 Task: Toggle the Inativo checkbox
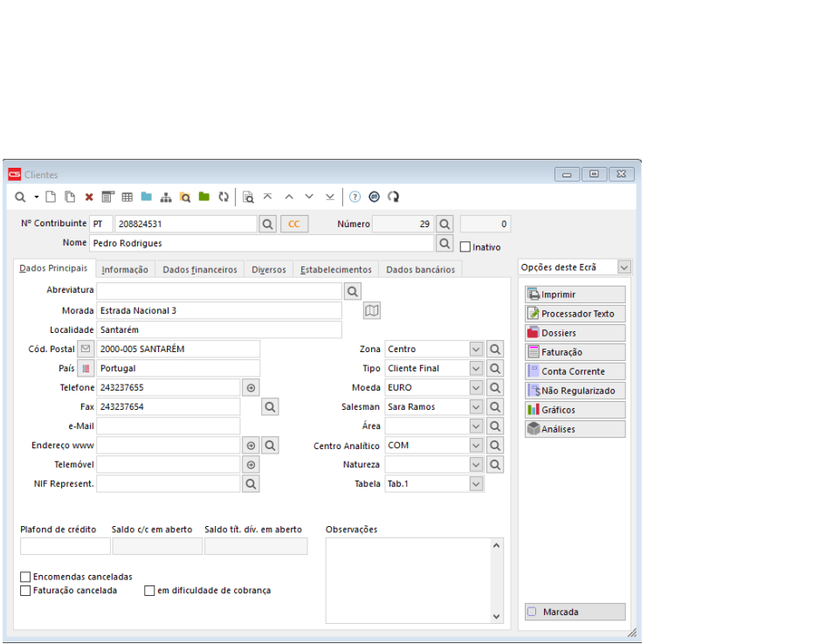465,247
